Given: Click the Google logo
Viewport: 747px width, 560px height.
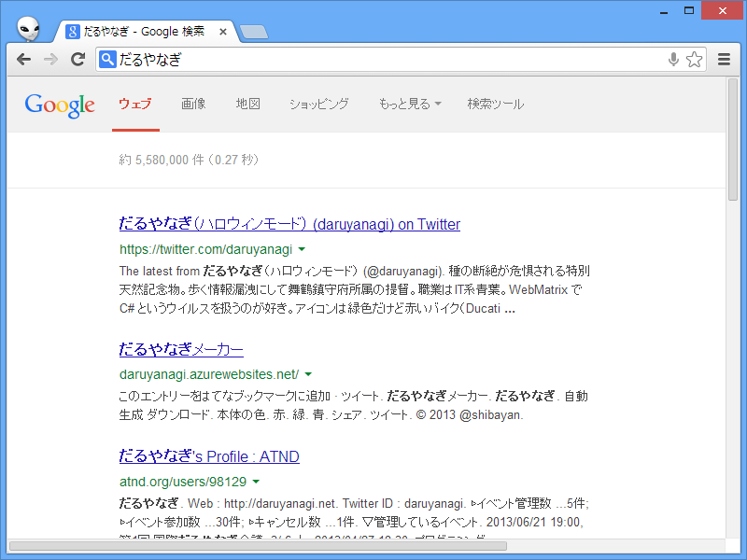Looking at the screenshot, I should 60,105.
